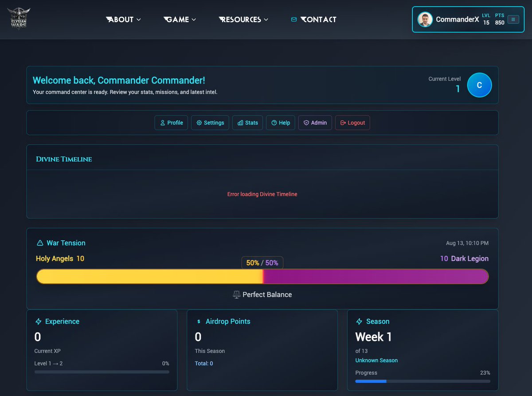Click the PTS 850 indicator
532x396 pixels.
(500, 19)
